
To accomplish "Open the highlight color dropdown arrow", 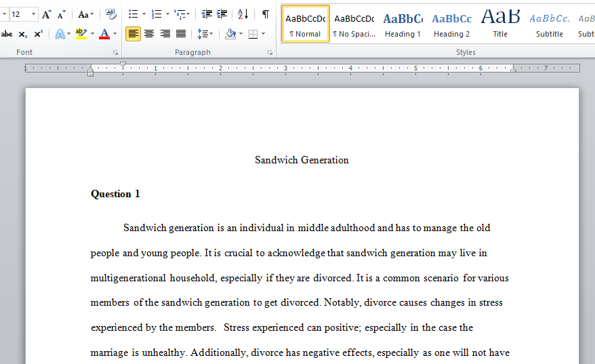I will (x=92, y=34).
